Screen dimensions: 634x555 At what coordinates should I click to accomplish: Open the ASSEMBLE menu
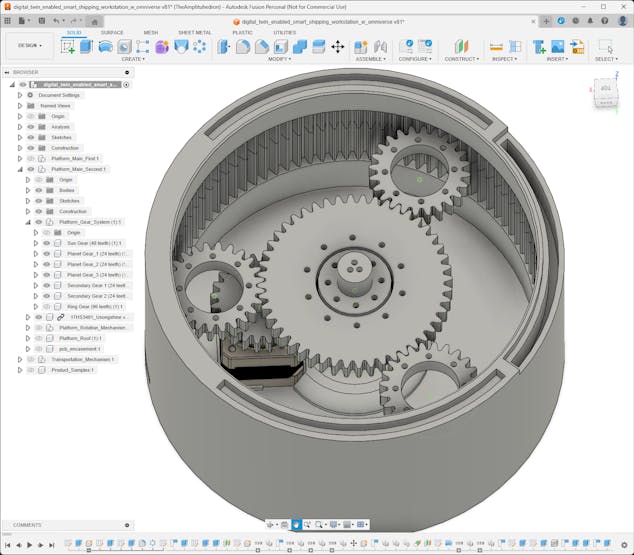point(370,59)
